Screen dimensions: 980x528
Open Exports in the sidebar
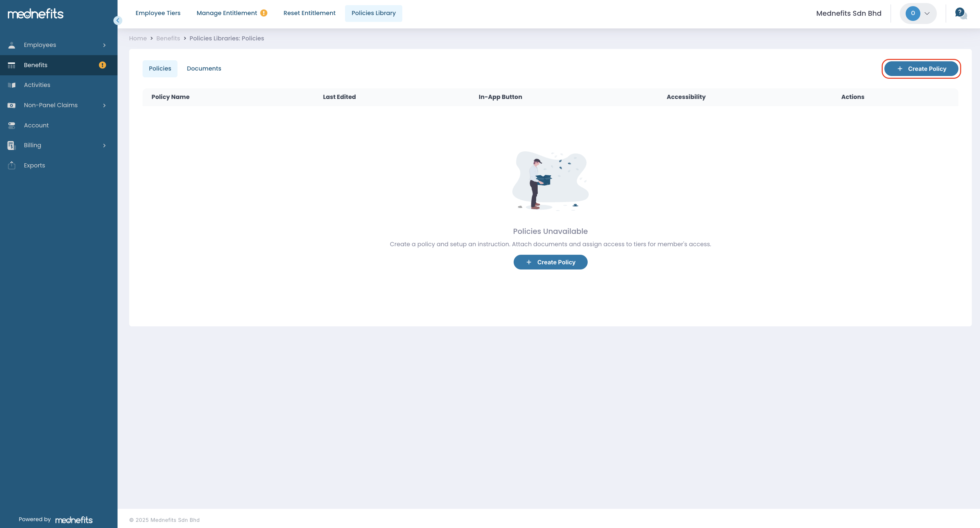pos(59,165)
